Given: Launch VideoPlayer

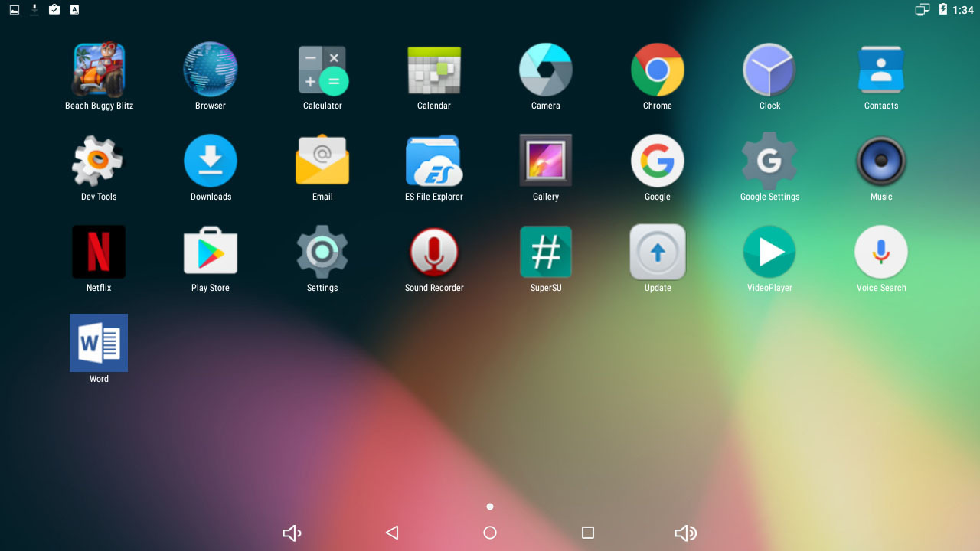Looking at the screenshot, I should (769, 252).
